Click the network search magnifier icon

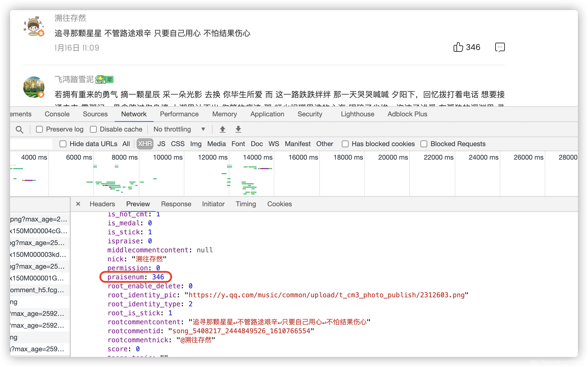[19, 130]
